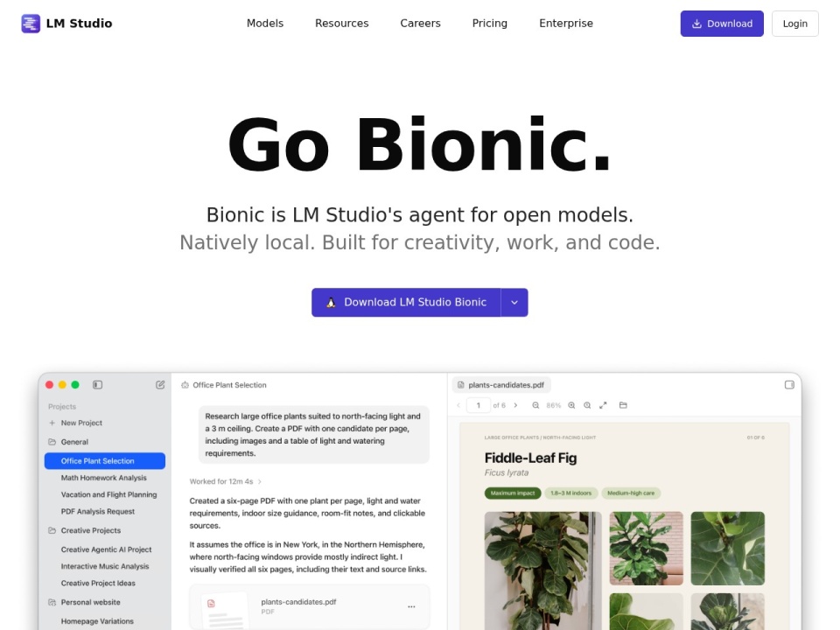Open the attachment's three-dot menu

click(x=411, y=607)
